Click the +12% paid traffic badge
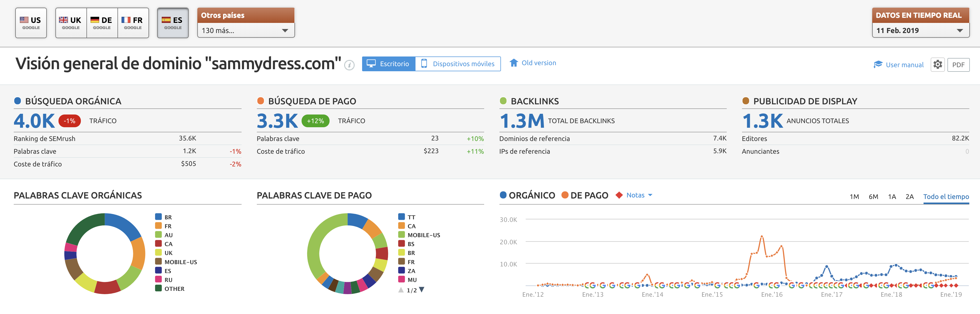Screen dimensions: 980x314 pyautogui.click(x=315, y=121)
